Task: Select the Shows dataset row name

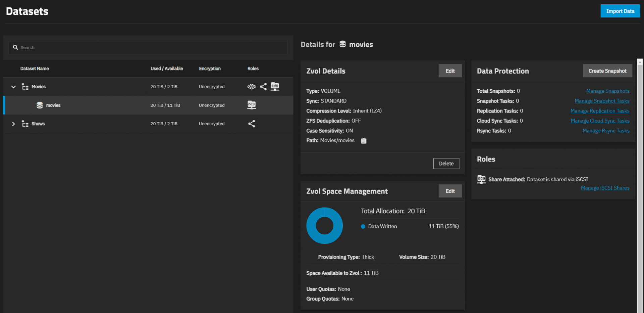Action: [38, 124]
